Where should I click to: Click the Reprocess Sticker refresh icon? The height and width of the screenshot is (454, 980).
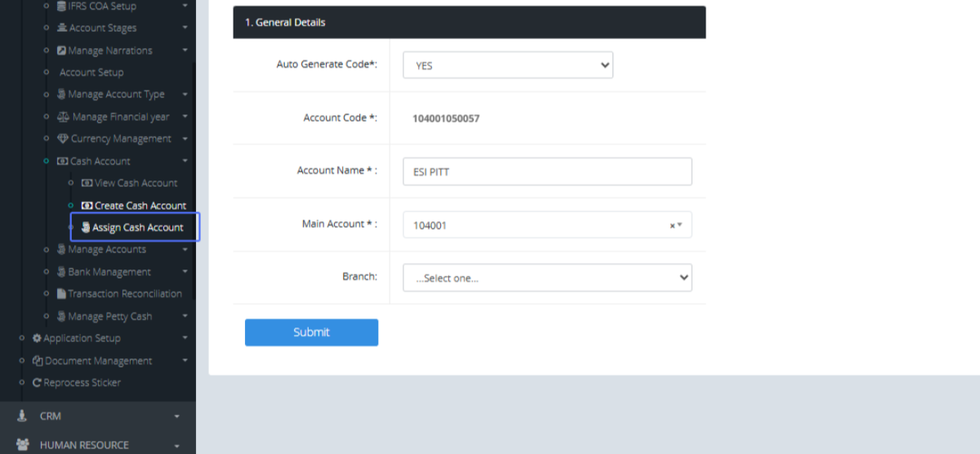pos(37,382)
